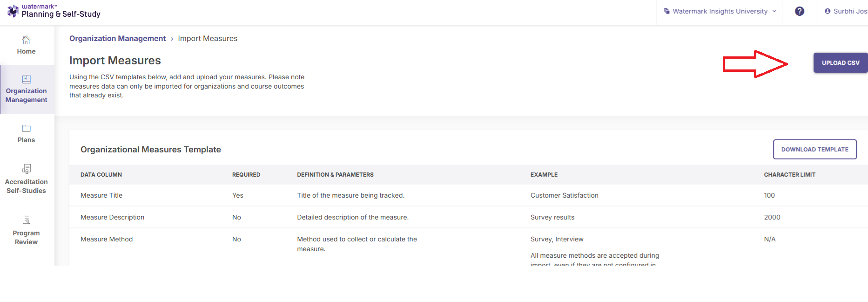
Task: Expand the Watermark Insights University dropdown
Action: click(x=720, y=11)
